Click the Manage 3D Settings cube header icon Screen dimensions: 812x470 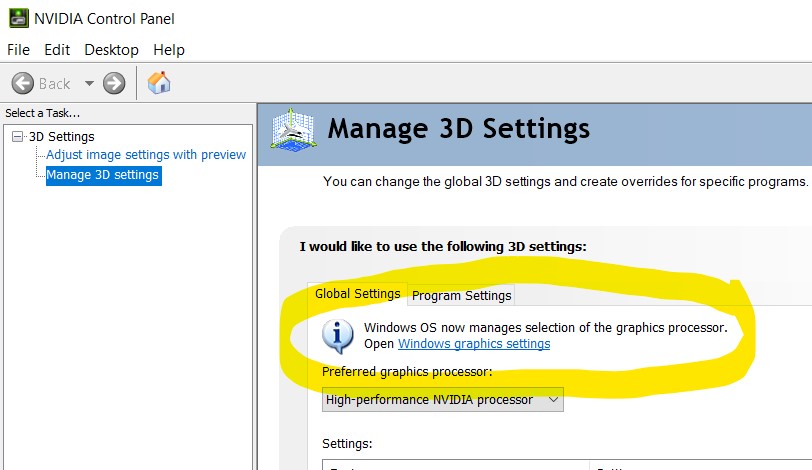(293, 130)
